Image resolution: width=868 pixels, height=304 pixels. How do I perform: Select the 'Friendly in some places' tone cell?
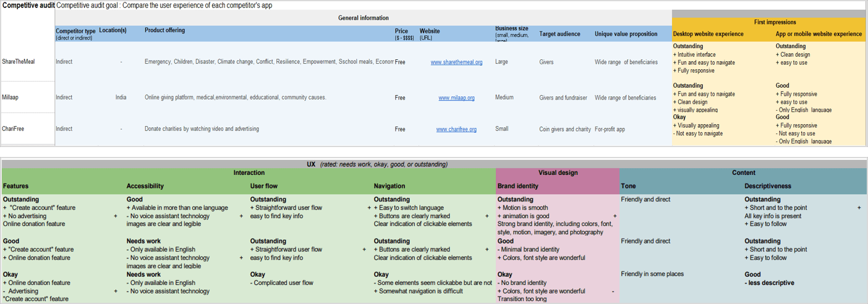[652, 274]
